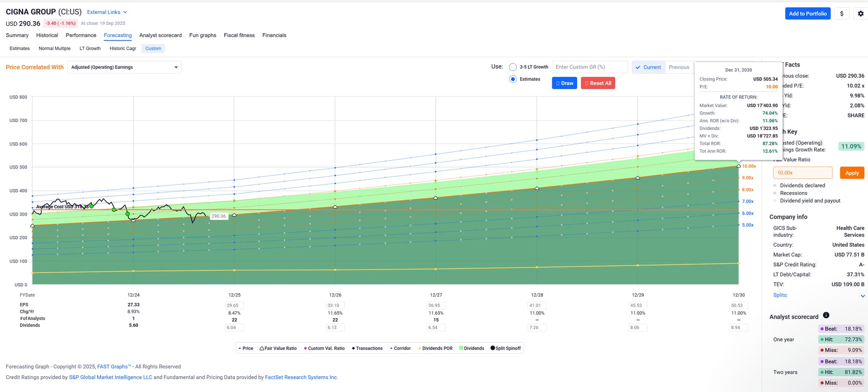Toggle the Current estimates option
This screenshot has height=392, width=868.
[x=648, y=67]
